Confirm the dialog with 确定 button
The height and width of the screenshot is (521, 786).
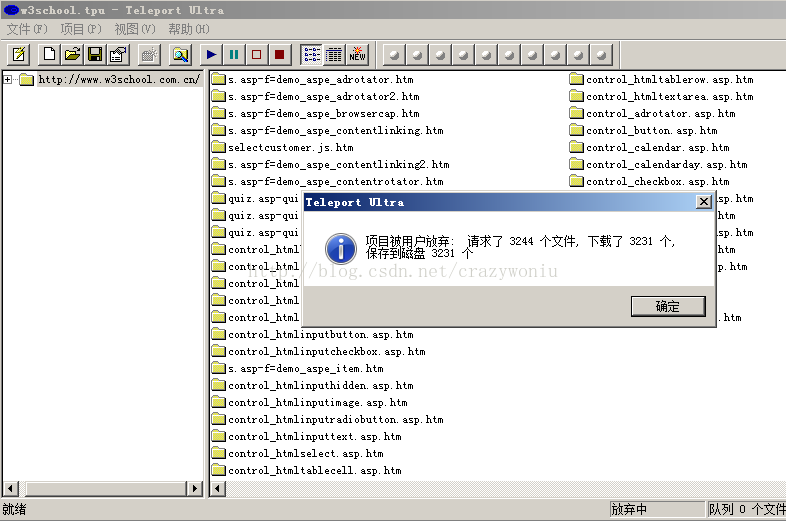coord(668,306)
